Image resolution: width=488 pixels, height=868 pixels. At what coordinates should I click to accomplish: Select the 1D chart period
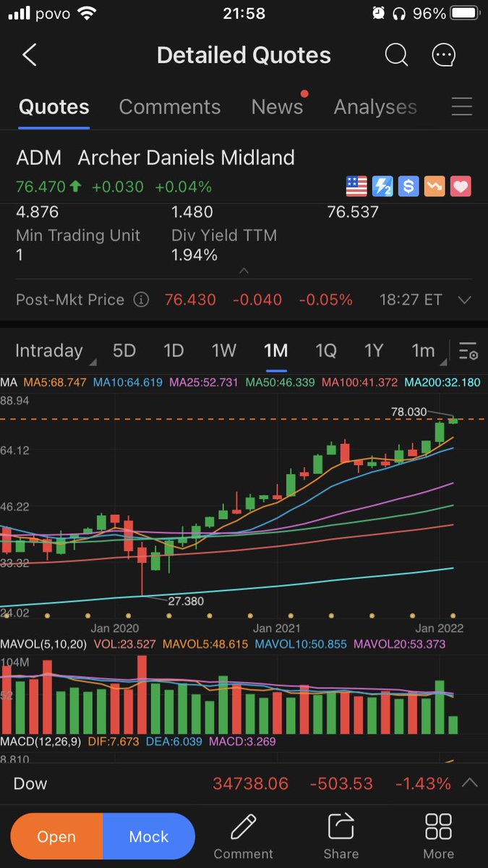coord(174,351)
